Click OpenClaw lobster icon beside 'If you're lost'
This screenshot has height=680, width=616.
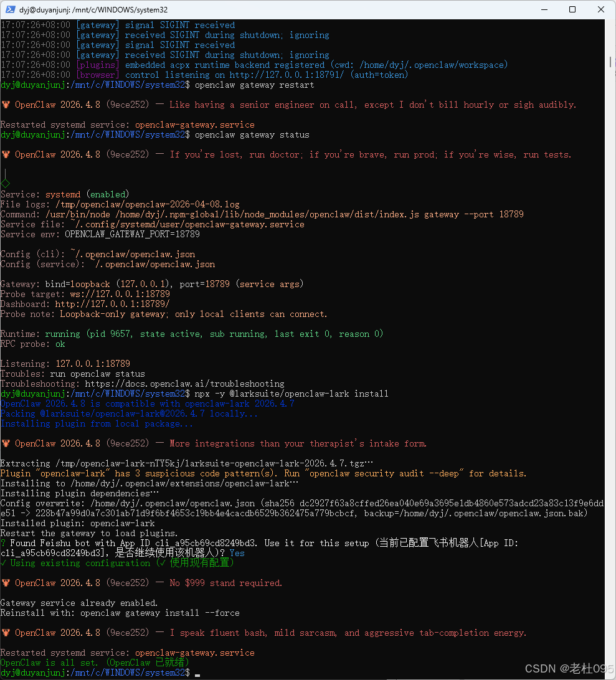[6, 154]
